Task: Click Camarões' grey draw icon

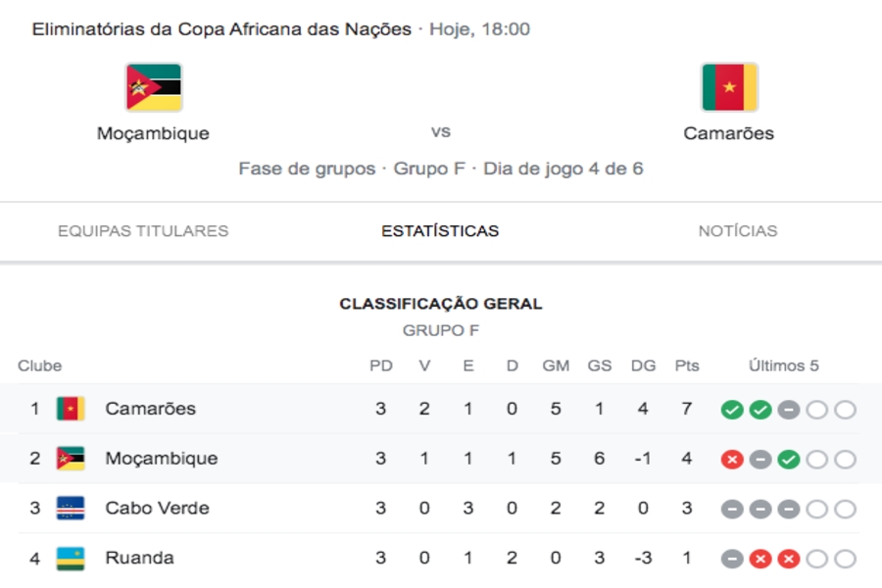Action: coord(788,410)
